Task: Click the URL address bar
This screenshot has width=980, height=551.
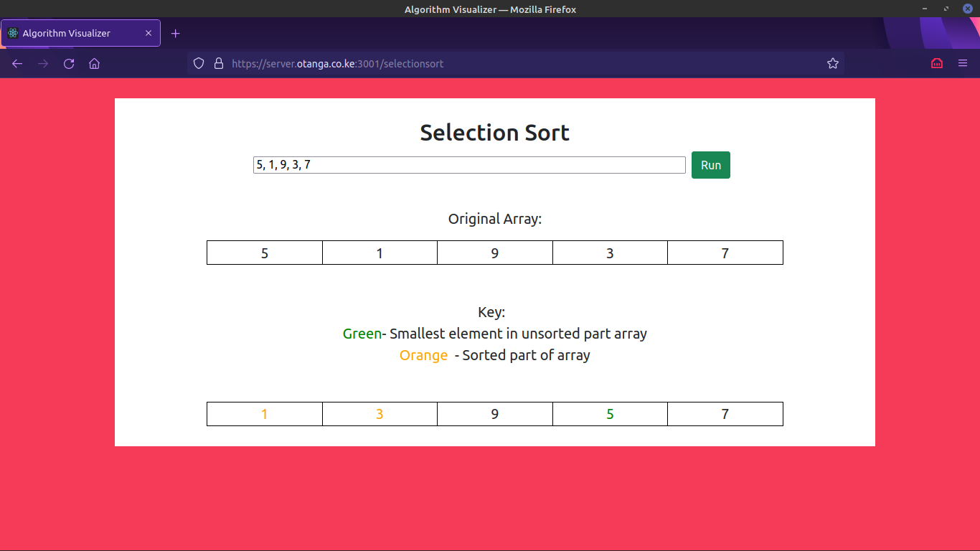Action: tap(502, 64)
